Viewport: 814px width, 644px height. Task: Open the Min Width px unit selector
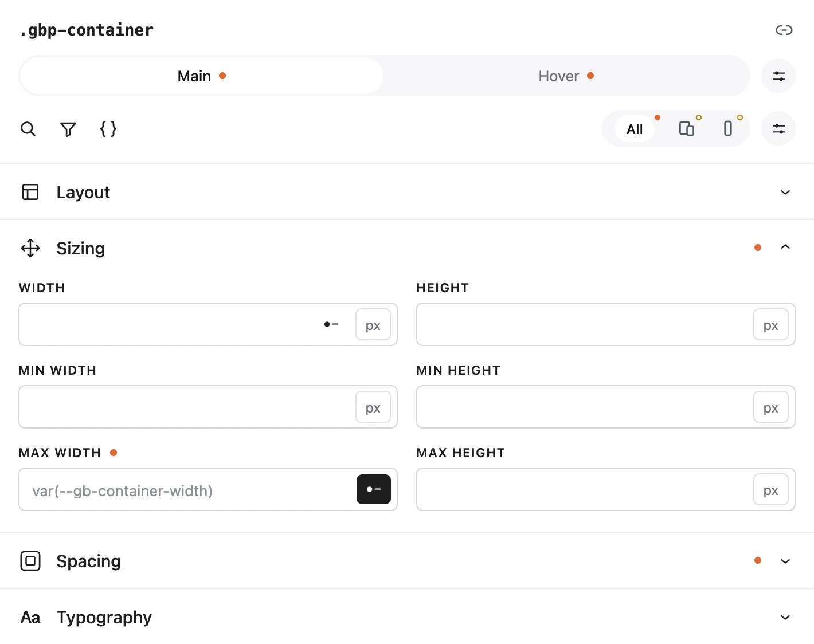pyautogui.click(x=373, y=407)
